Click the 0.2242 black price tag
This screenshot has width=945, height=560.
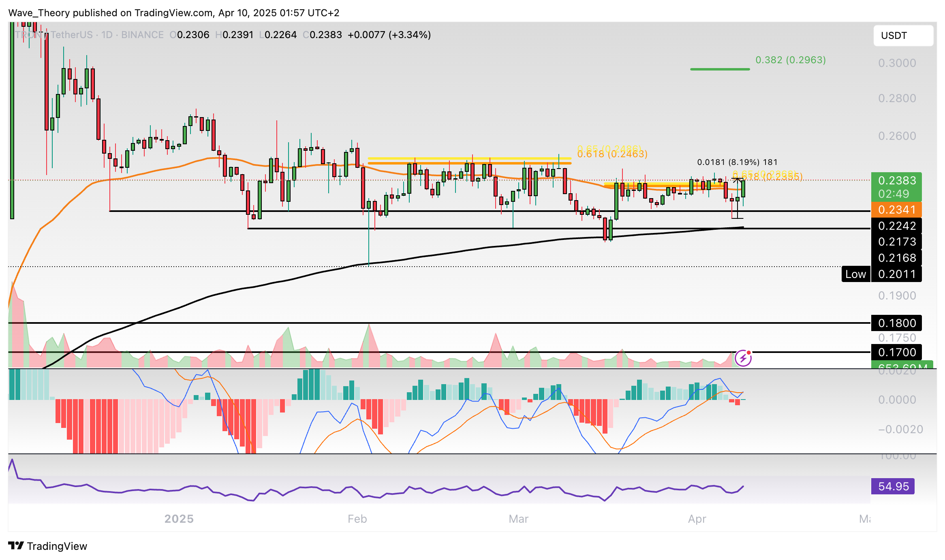896,226
